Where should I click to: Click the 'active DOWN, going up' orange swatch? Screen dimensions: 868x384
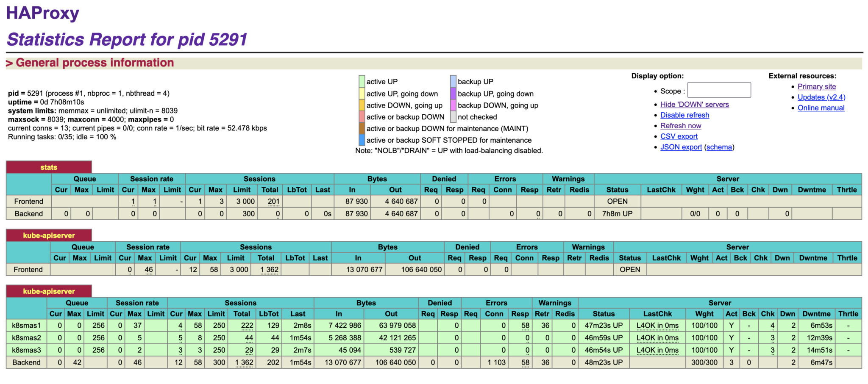click(362, 105)
